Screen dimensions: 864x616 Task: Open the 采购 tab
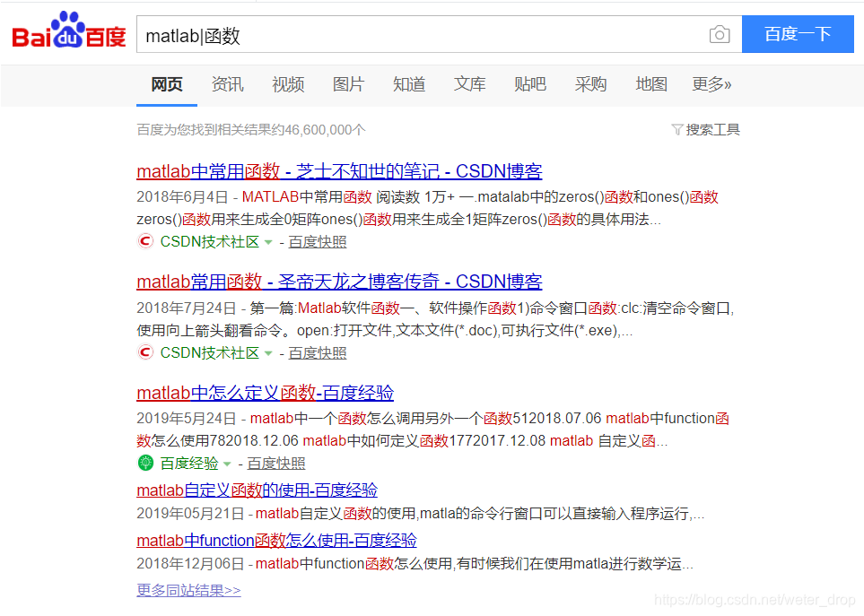coord(590,84)
